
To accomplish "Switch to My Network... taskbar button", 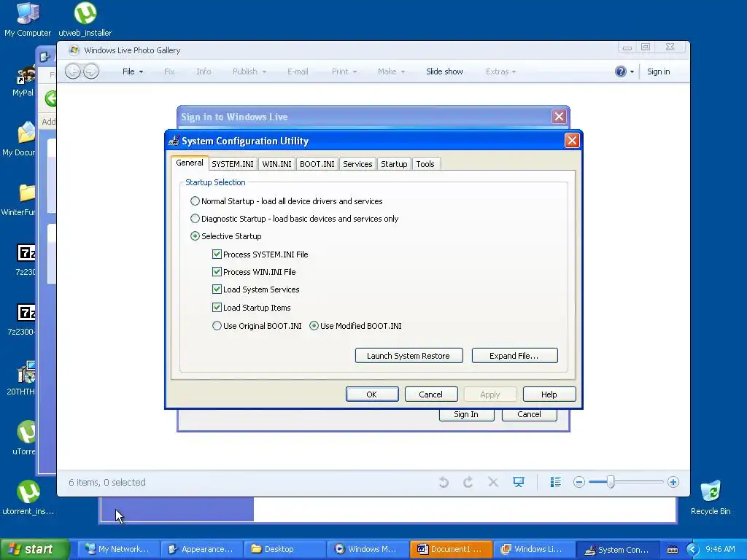I will click(x=119, y=549).
